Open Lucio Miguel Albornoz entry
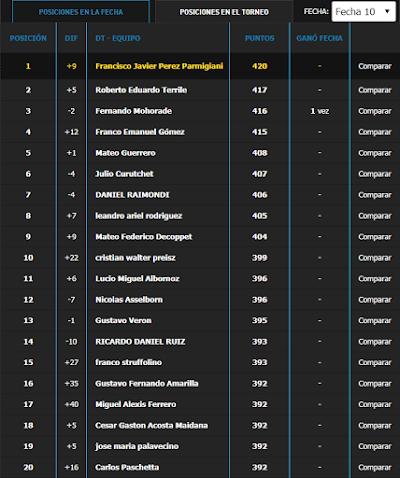The image size is (400, 478). point(137,279)
